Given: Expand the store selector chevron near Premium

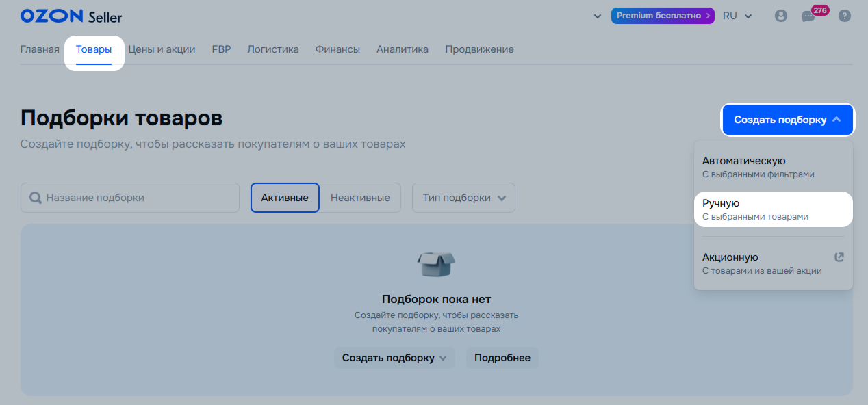Looking at the screenshot, I should tap(598, 16).
